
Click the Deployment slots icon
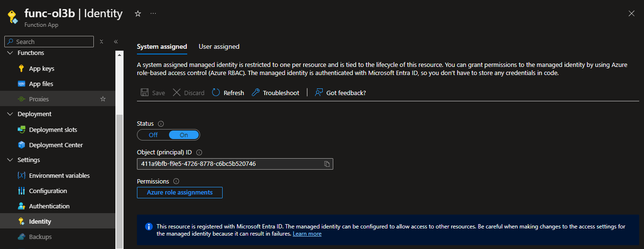21,130
